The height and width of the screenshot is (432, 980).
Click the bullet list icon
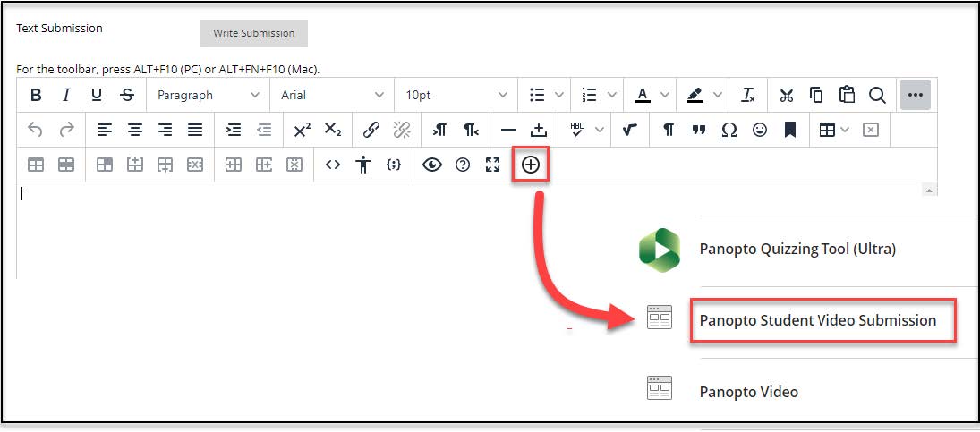(x=537, y=95)
